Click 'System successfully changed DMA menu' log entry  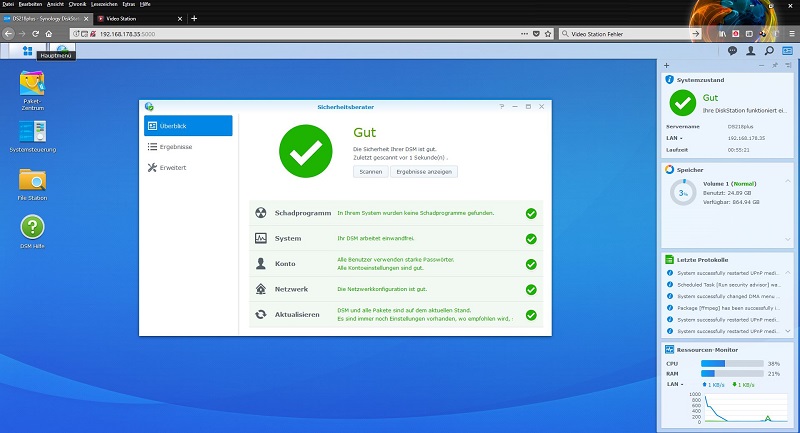coord(727,296)
